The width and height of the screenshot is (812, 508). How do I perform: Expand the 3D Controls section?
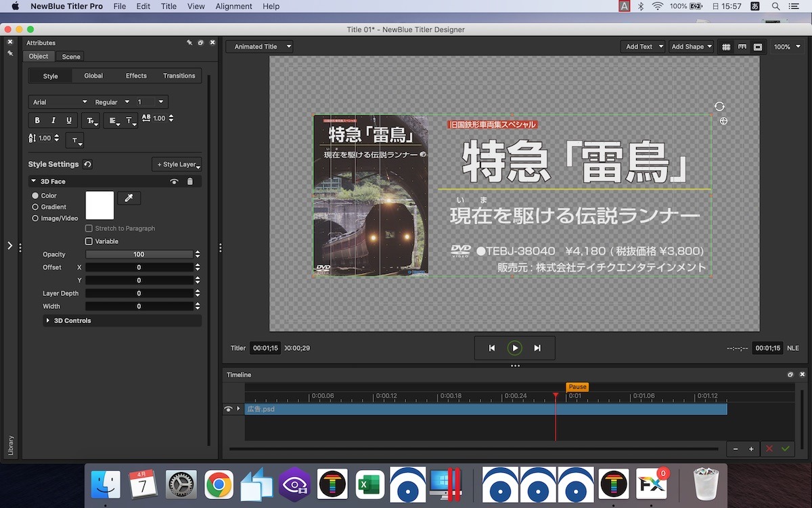(47, 320)
